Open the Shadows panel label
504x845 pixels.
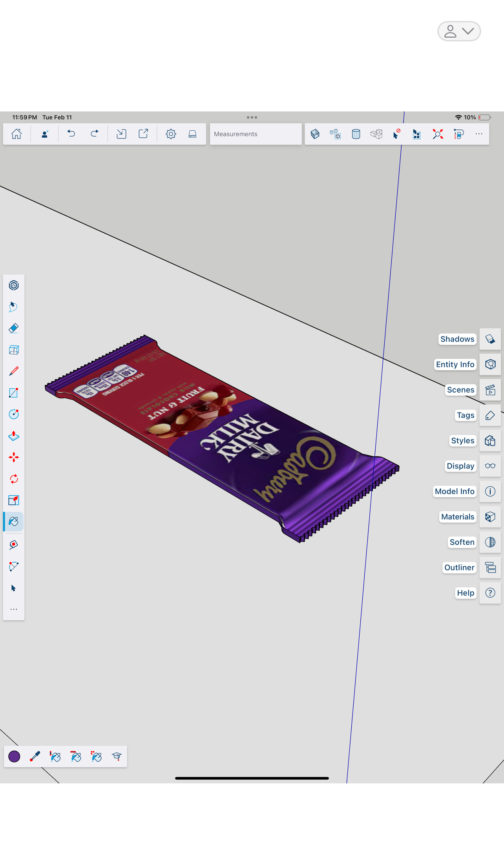click(457, 339)
